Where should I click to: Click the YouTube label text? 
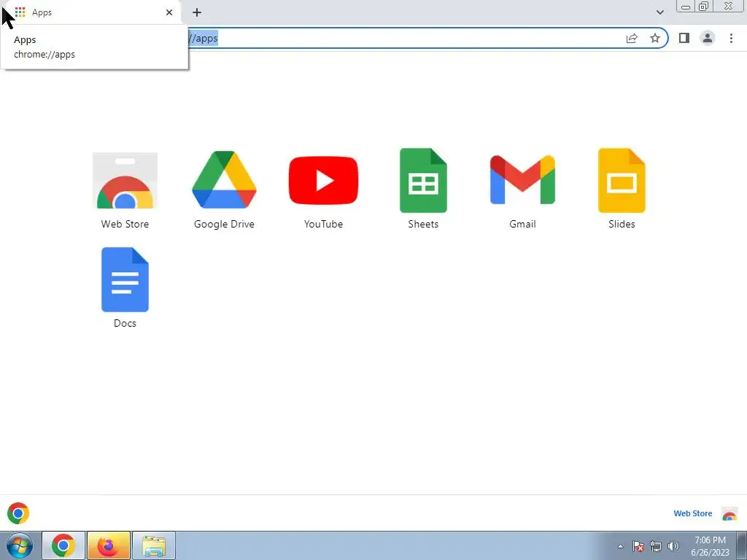coord(323,224)
